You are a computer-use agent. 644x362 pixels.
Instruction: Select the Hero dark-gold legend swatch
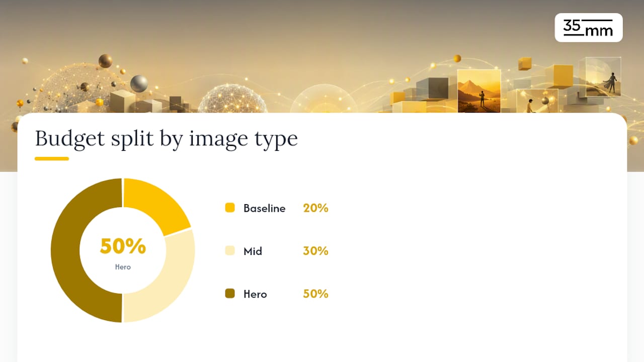(x=230, y=294)
